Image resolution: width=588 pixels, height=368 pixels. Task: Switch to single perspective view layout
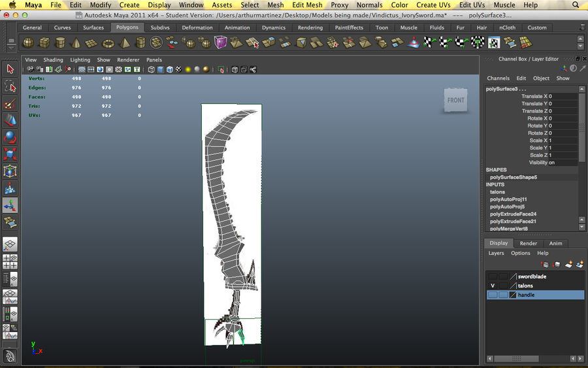tap(10, 244)
